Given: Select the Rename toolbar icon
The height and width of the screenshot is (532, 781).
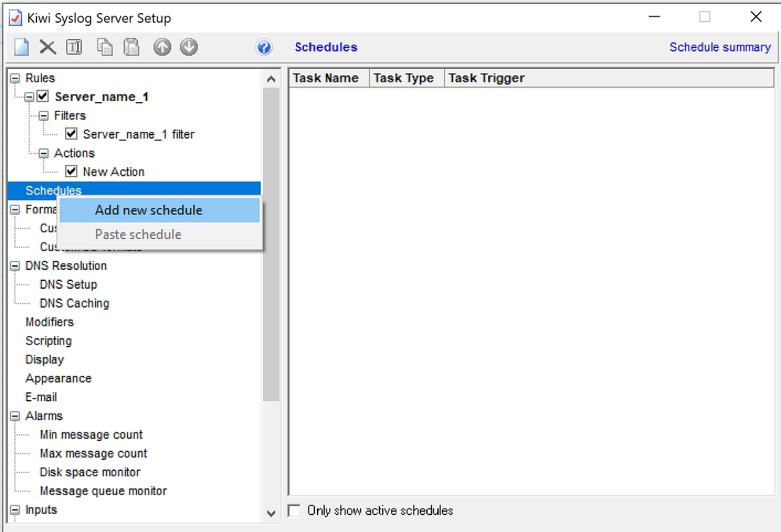Looking at the screenshot, I should tap(74, 47).
